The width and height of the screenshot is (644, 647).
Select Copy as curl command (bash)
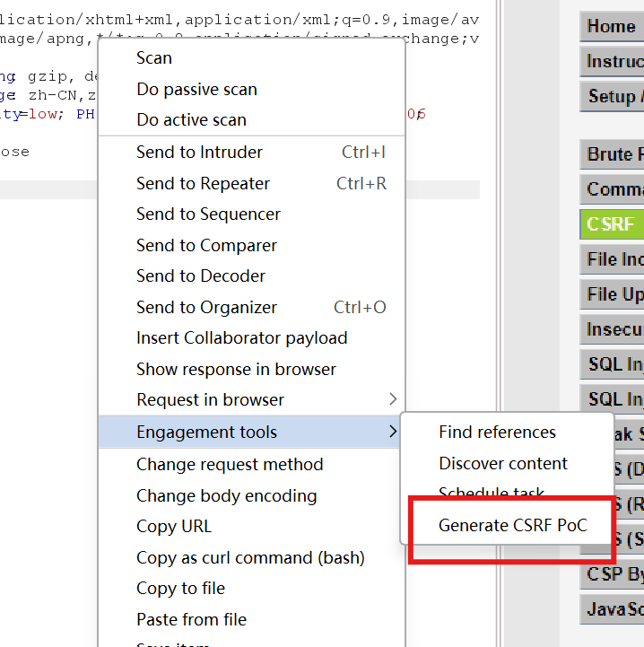coord(250,558)
